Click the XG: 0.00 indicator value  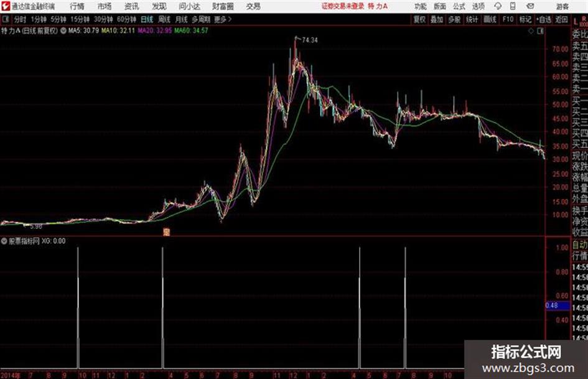(x=54, y=241)
